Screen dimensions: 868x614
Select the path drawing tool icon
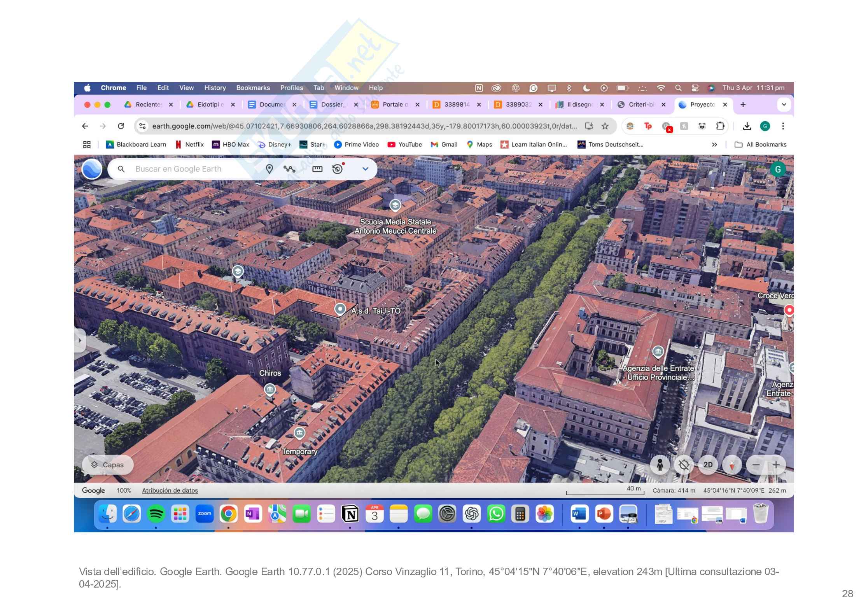[x=289, y=169]
